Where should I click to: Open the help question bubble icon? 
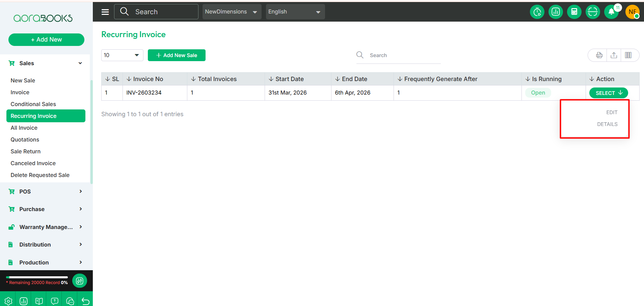click(x=55, y=301)
